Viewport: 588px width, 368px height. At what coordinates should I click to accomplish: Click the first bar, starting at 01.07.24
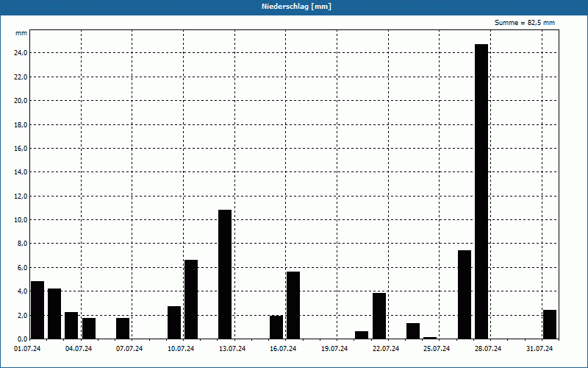pos(37,310)
